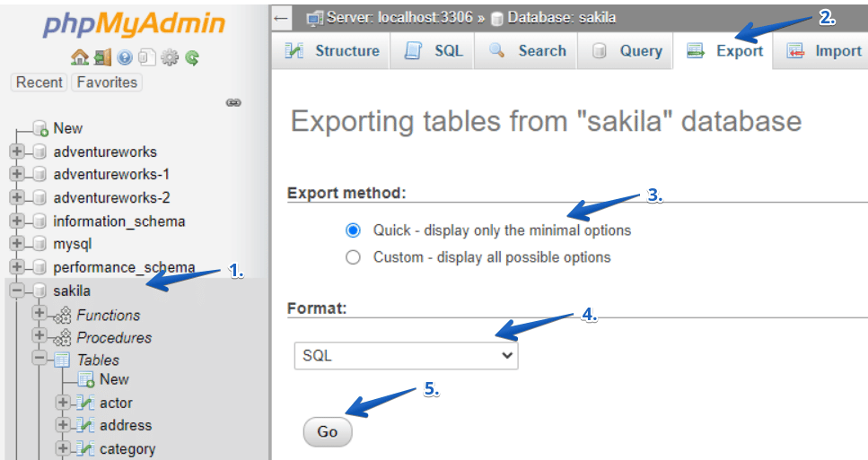The height and width of the screenshot is (460, 868).
Task: Click the chain link icon in sidebar
Action: [233, 102]
